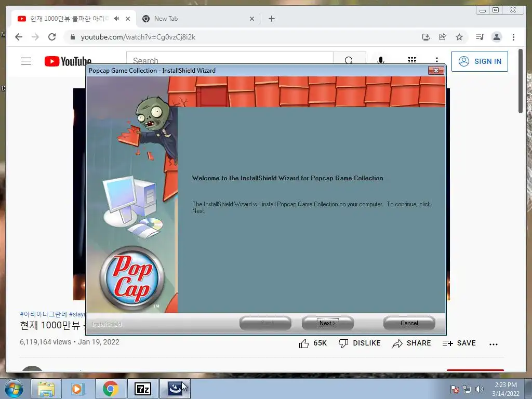This screenshot has height=399, width=532.
Task: Reload the YouTube page
Action: 52,37
